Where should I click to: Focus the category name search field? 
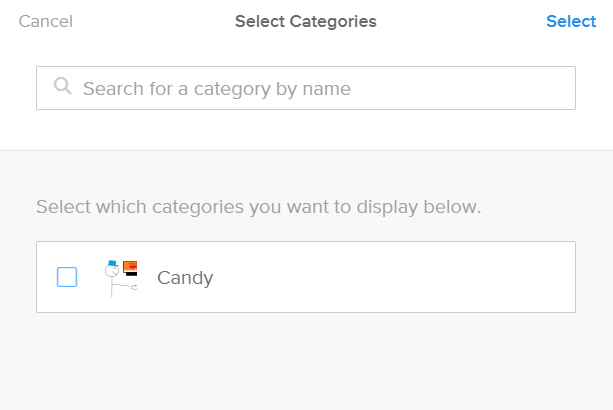(x=306, y=88)
